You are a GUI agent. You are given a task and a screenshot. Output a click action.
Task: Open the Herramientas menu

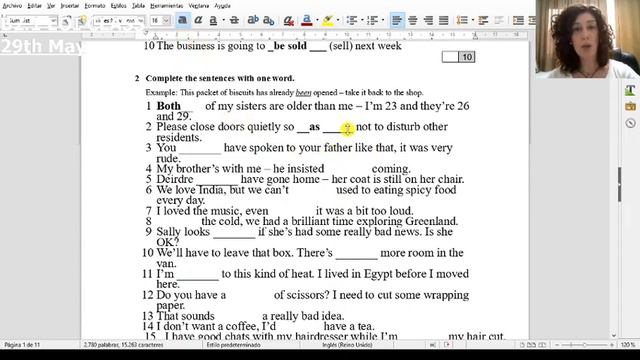167,6
